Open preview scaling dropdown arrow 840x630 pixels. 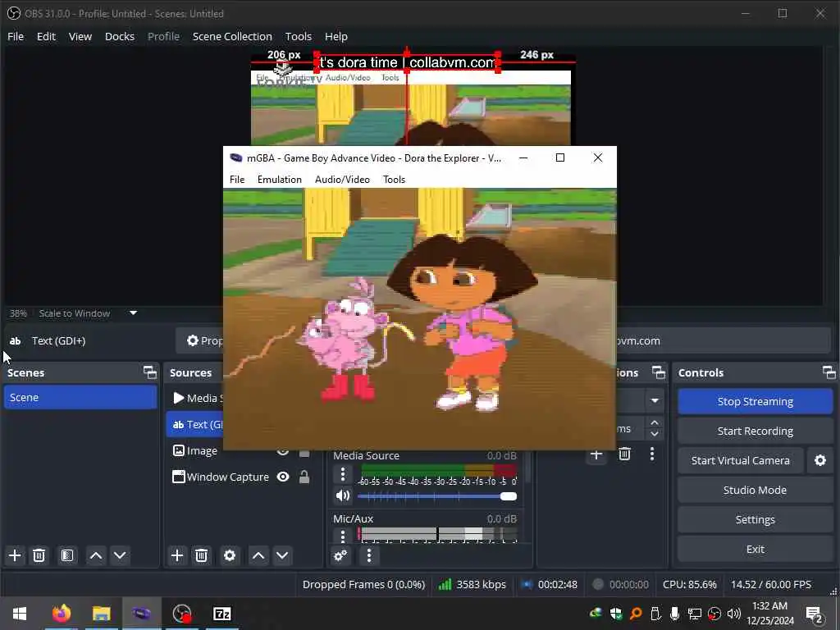tap(134, 313)
